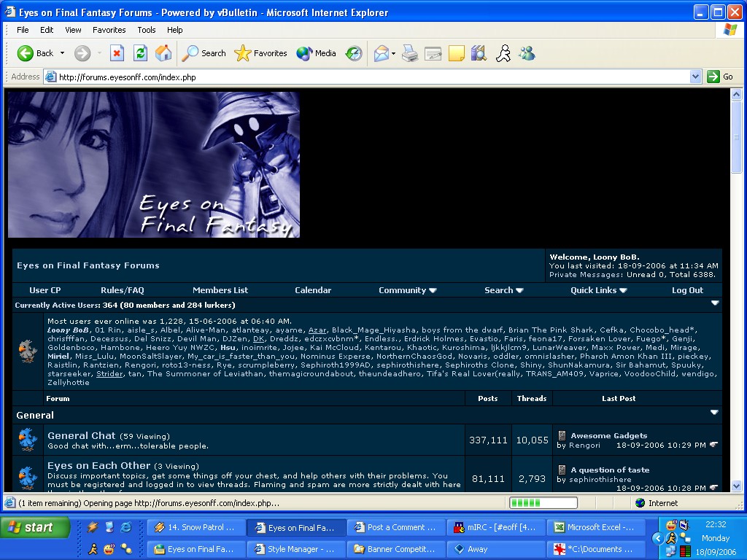Stop loading with the red X icon
The width and height of the screenshot is (747, 560).
[117, 53]
